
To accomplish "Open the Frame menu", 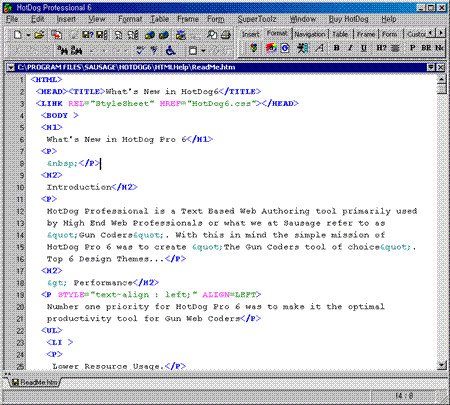I will (188, 19).
